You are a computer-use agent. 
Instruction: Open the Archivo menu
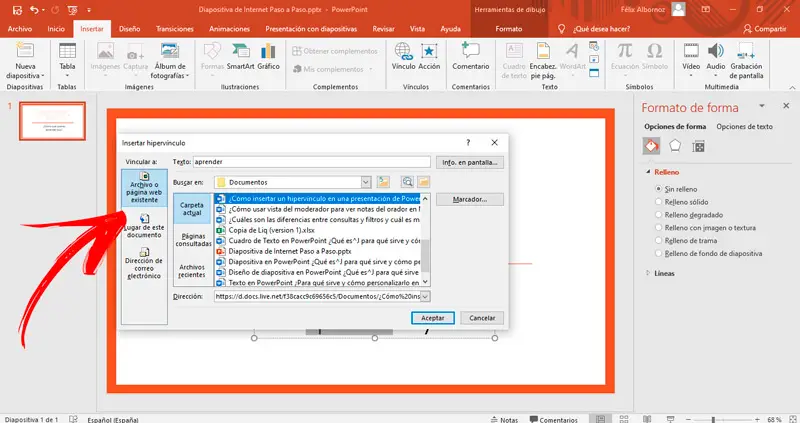20,29
